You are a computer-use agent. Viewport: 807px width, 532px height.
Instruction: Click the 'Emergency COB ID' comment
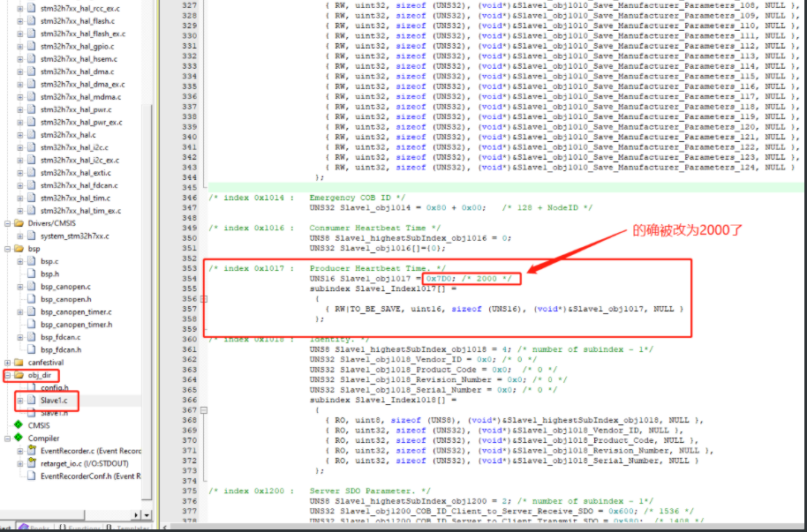350,198
